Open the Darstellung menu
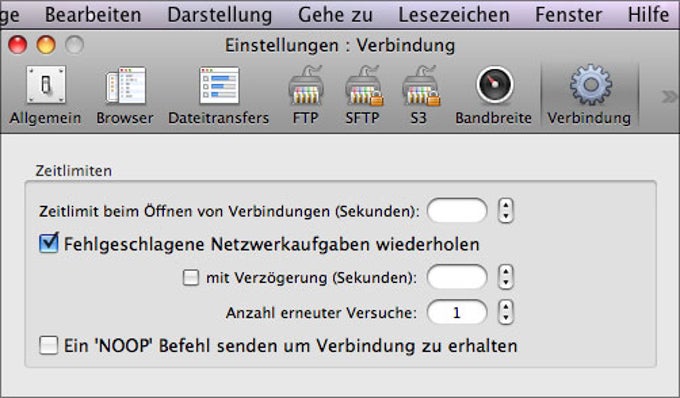Screen dimensions: 680x398 pyautogui.click(x=220, y=14)
